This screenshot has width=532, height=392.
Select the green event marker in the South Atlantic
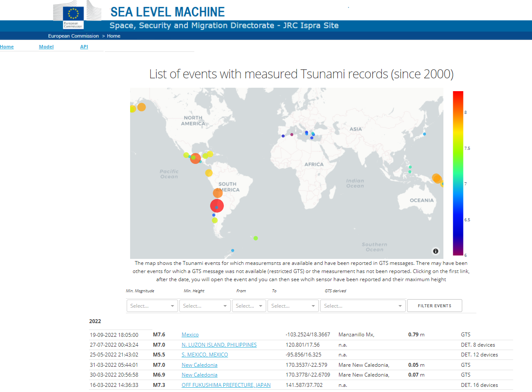click(x=256, y=237)
